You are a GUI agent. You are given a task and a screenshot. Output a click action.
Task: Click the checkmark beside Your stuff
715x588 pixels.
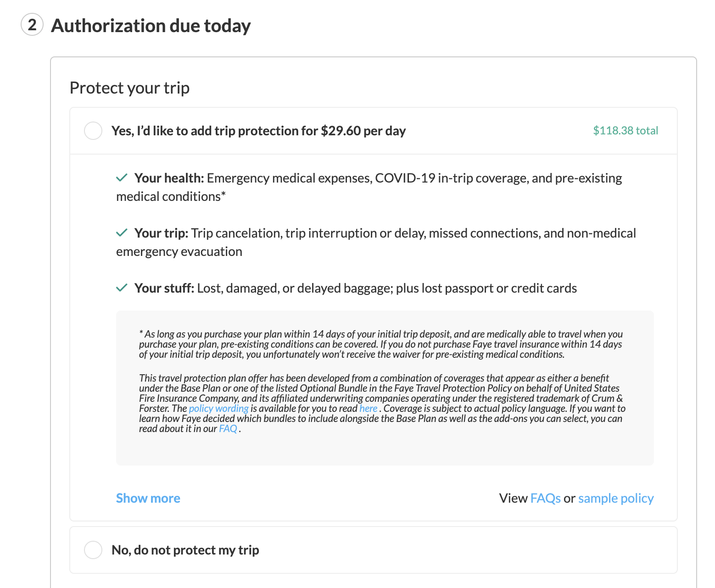tap(122, 288)
